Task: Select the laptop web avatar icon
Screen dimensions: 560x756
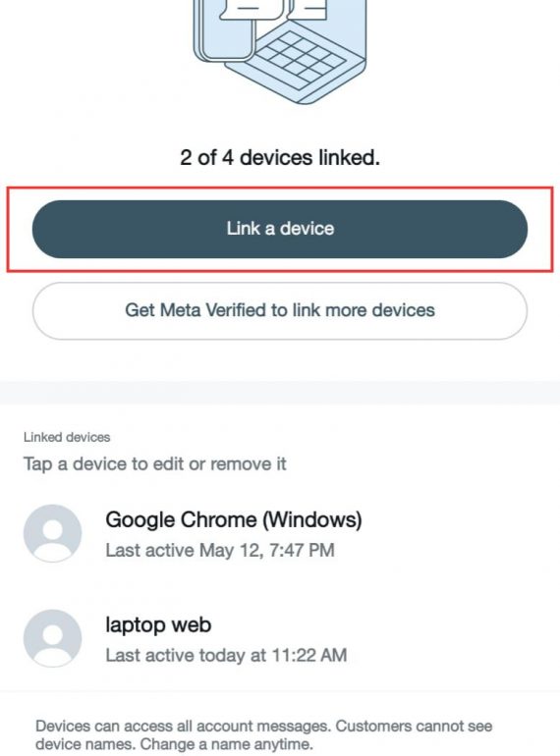Action: [53, 638]
